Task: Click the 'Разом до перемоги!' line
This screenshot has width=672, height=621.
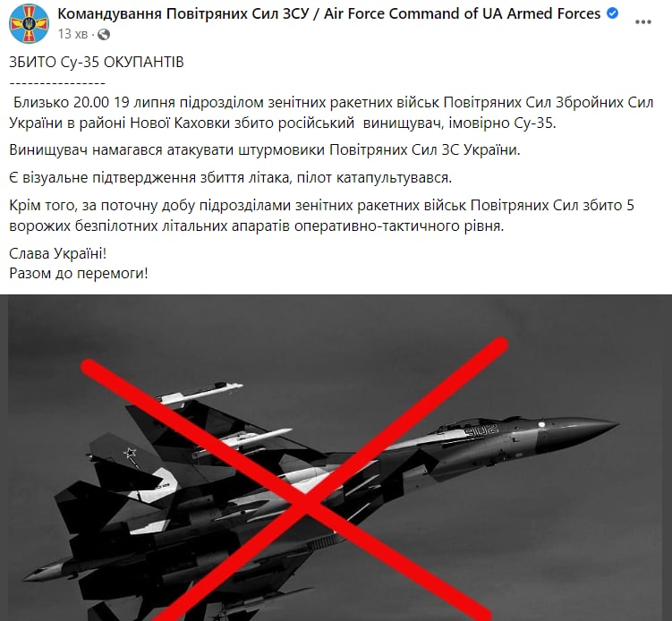Action: coord(79,273)
